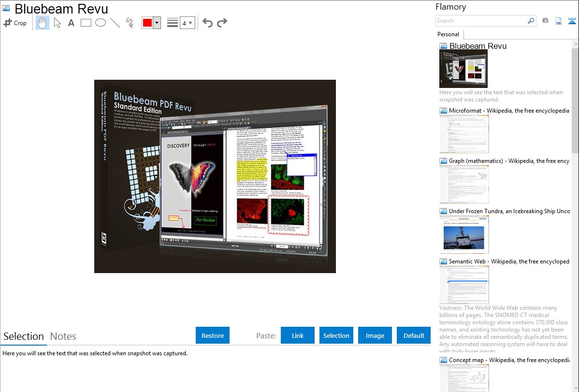Click the Paste Selection button
The width and height of the screenshot is (579, 392).
[336, 335]
